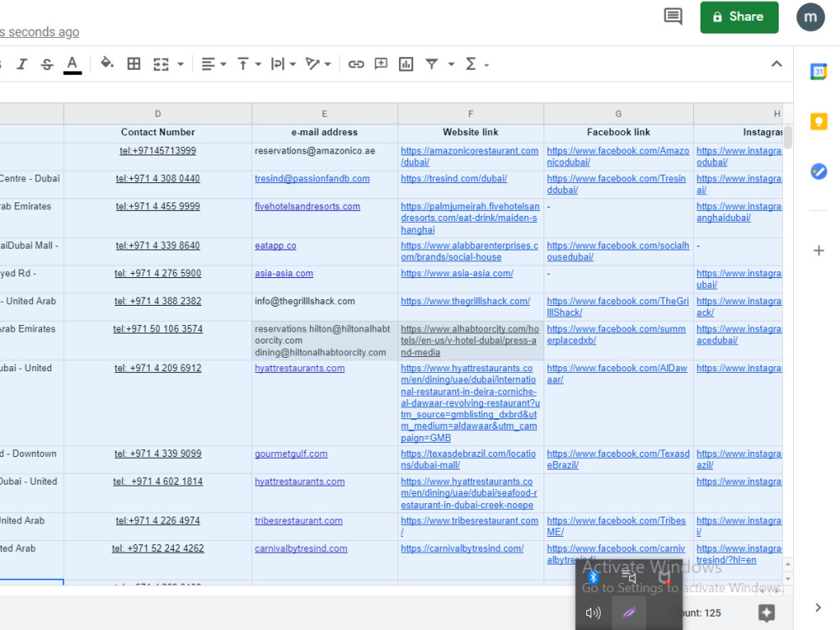Click the volume speaker tray icon
This screenshot has width=840, height=630.
pyautogui.click(x=593, y=613)
